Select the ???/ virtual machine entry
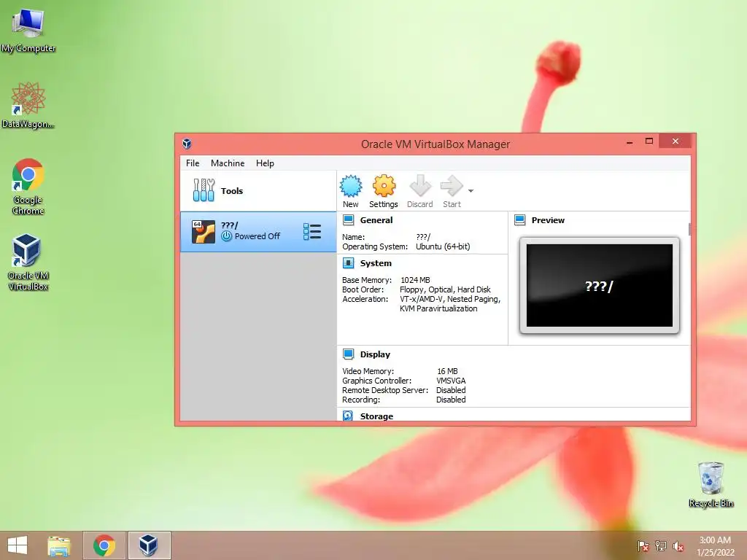 point(258,232)
